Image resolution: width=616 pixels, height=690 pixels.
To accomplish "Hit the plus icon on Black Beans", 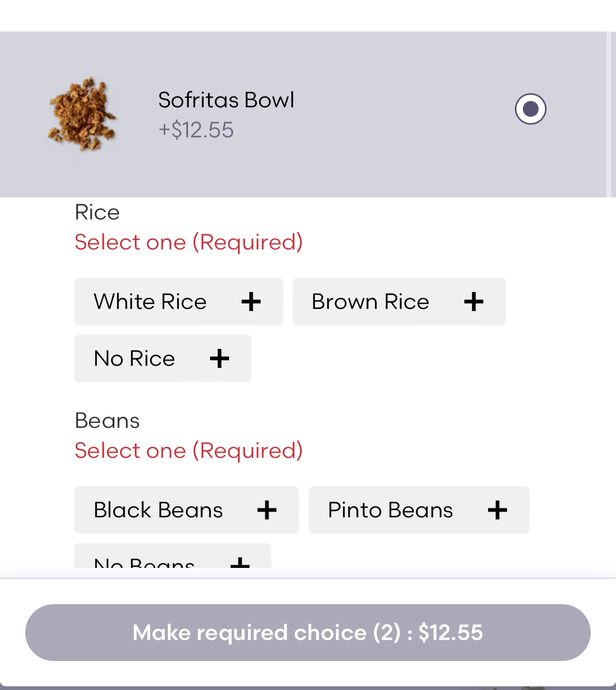I will (x=267, y=510).
